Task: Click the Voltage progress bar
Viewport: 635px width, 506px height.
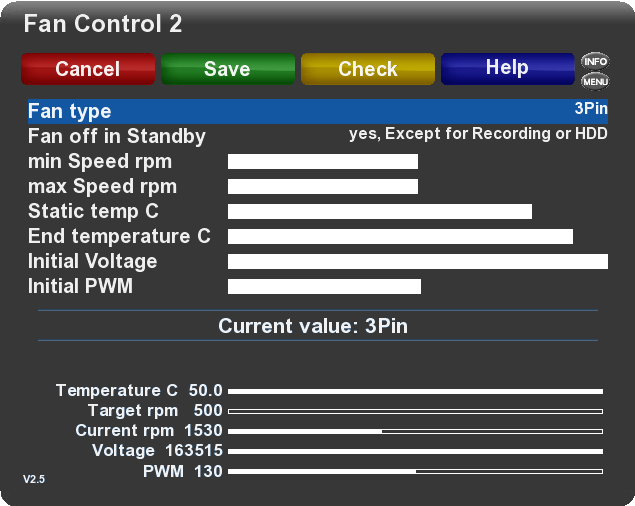Action: [416, 451]
